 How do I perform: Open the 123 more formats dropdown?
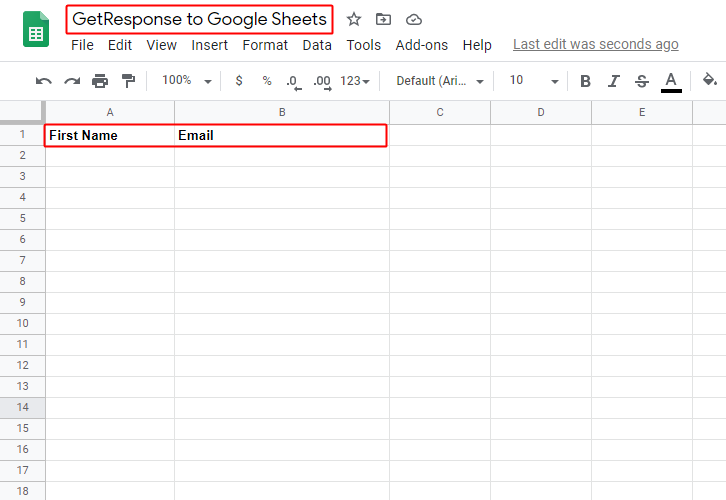(x=355, y=81)
